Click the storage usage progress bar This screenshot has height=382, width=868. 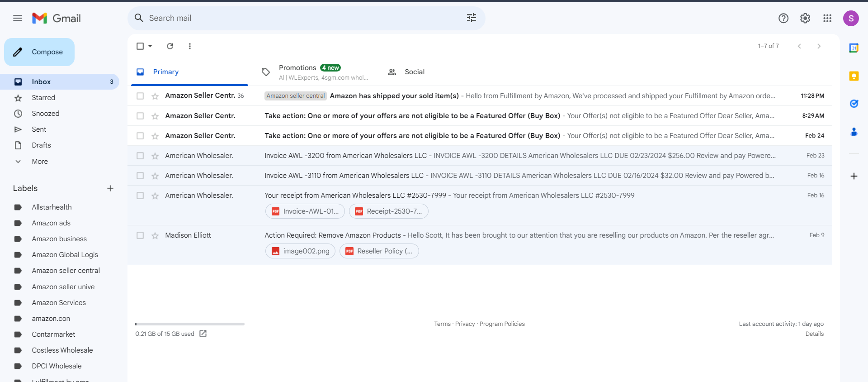(x=190, y=324)
